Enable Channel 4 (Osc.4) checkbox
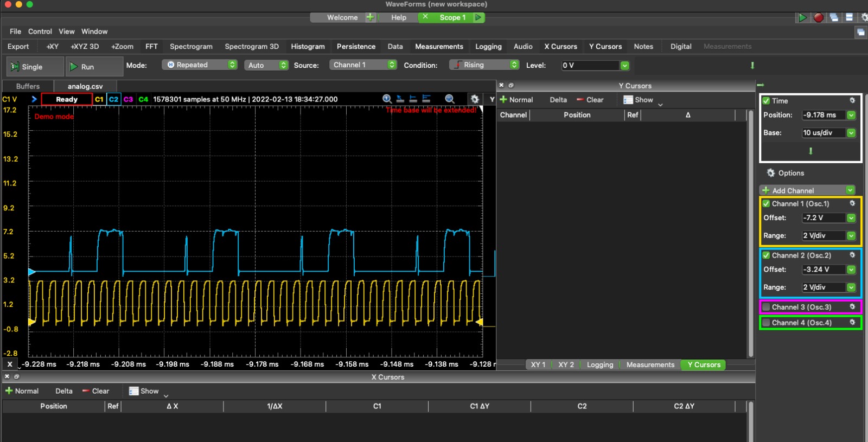 coord(766,323)
